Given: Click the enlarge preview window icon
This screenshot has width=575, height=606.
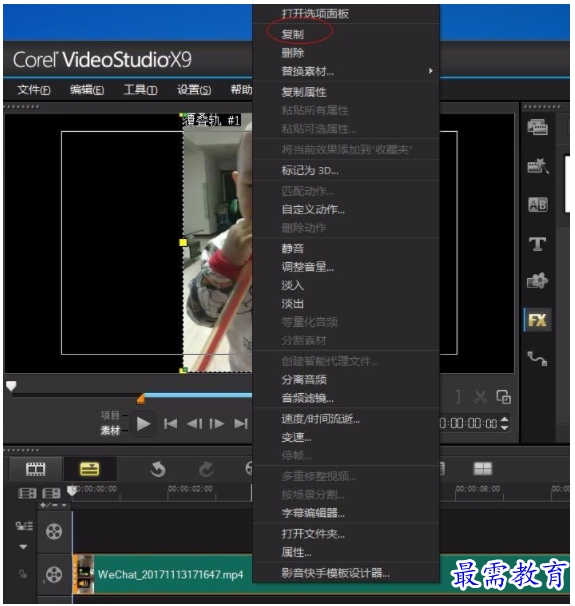Looking at the screenshot, I should 504,397.
